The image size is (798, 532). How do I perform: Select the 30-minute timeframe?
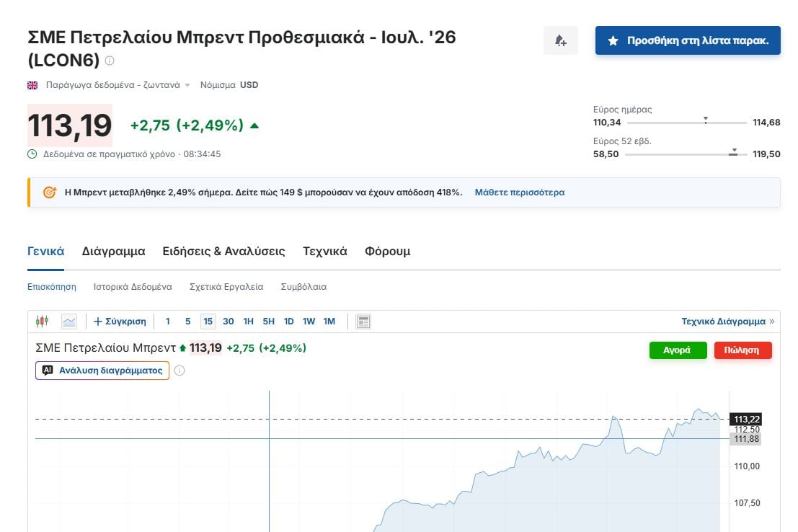click(228, 321)
